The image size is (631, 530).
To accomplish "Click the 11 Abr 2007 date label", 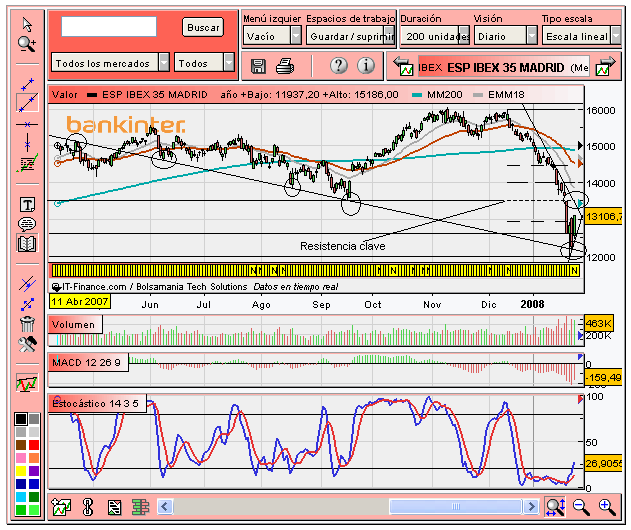I will coord(80,301).
